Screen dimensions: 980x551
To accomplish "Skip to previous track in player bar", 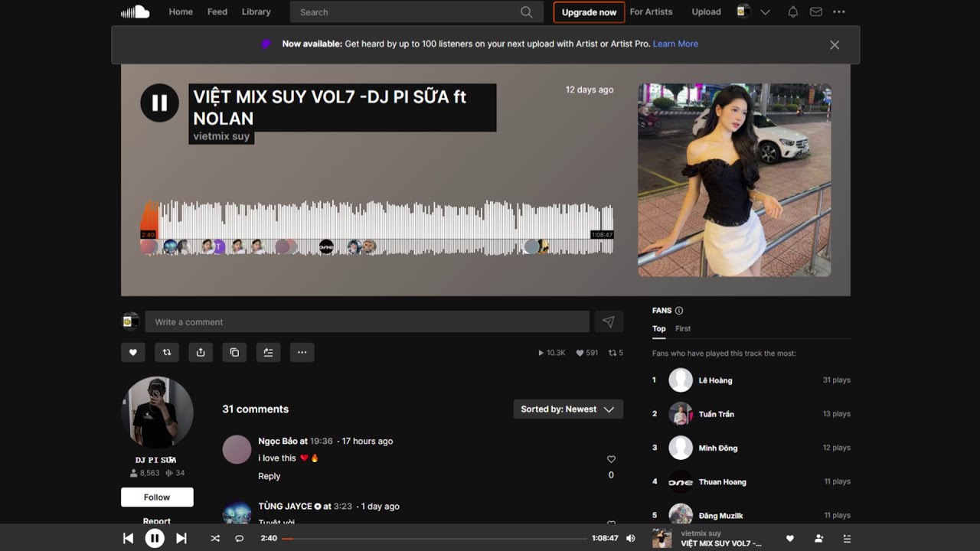I will pyautogui.click(x=128, y=538).
